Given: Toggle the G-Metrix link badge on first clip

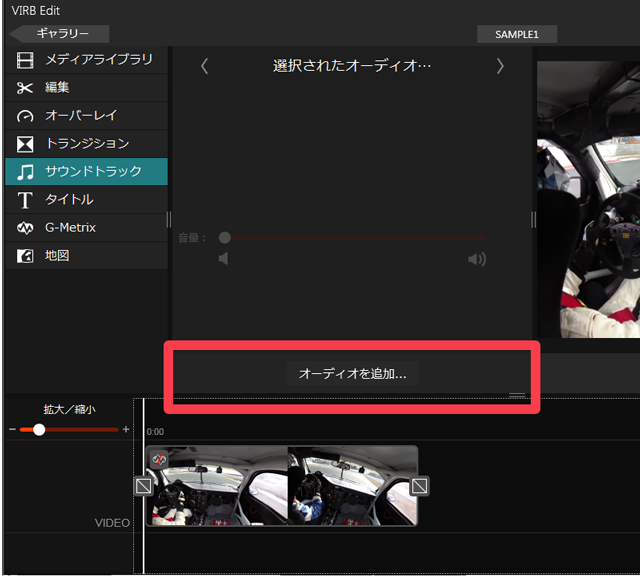Looking at the screenshot, I should pos(159,459).
